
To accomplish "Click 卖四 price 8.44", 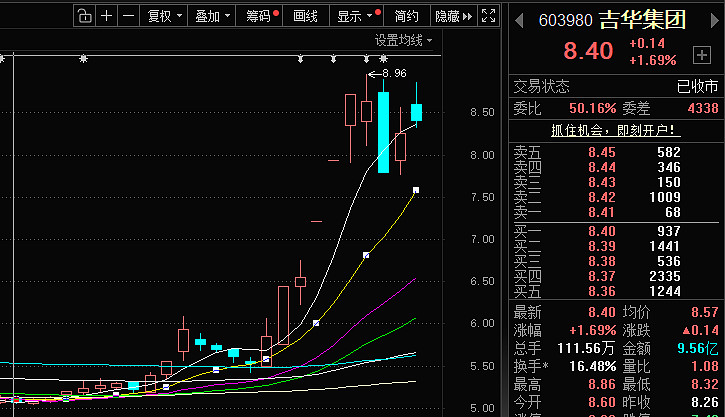I will [x=602, y=167].
